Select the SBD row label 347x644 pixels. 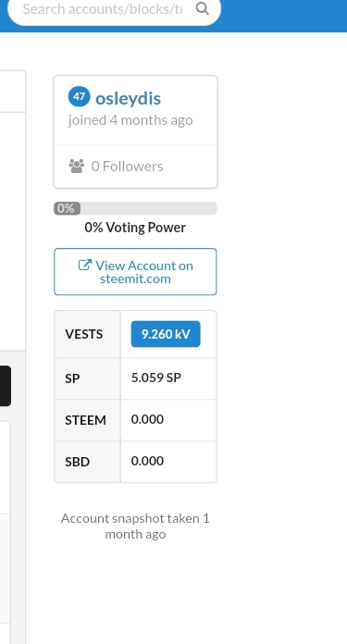77,462
